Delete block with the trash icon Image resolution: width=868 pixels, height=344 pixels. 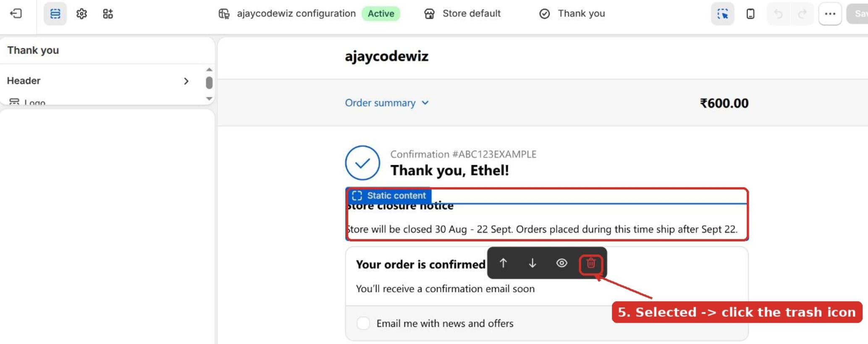591,263
